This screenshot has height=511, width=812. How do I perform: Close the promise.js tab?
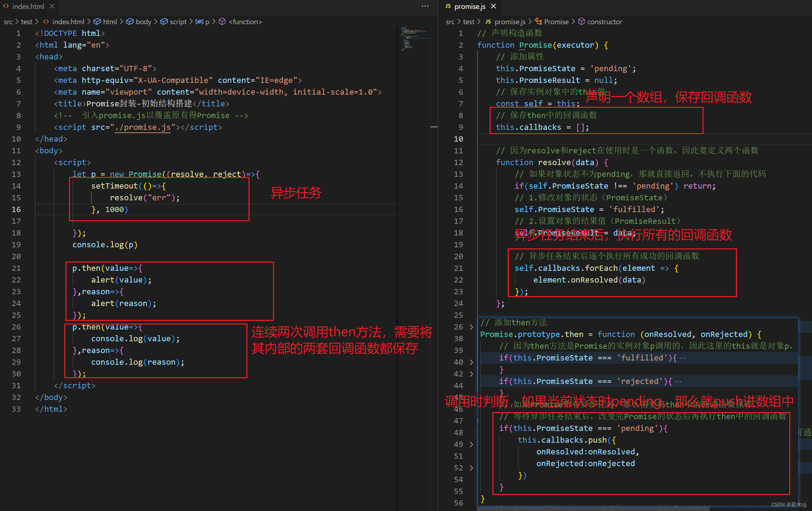(x=493, y=6)
